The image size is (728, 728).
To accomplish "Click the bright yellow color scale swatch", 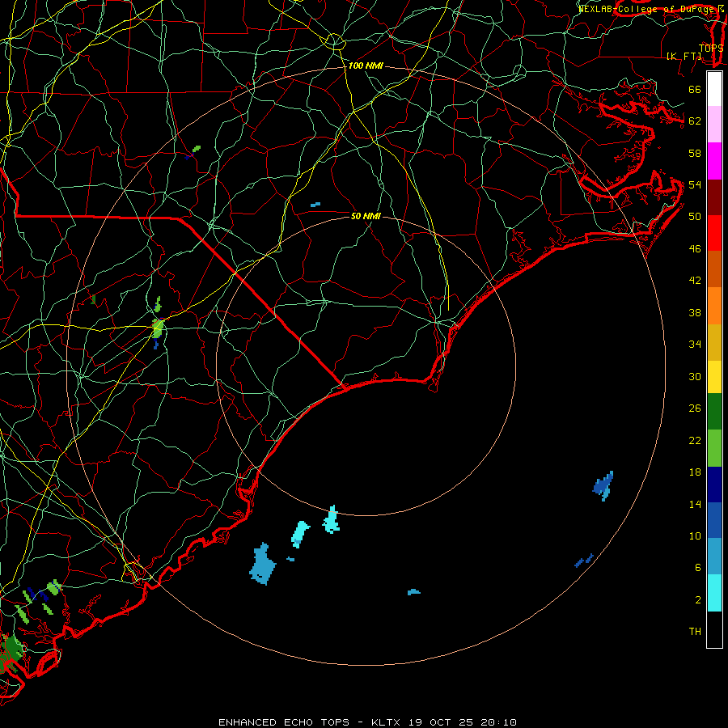I will (714, 376).
